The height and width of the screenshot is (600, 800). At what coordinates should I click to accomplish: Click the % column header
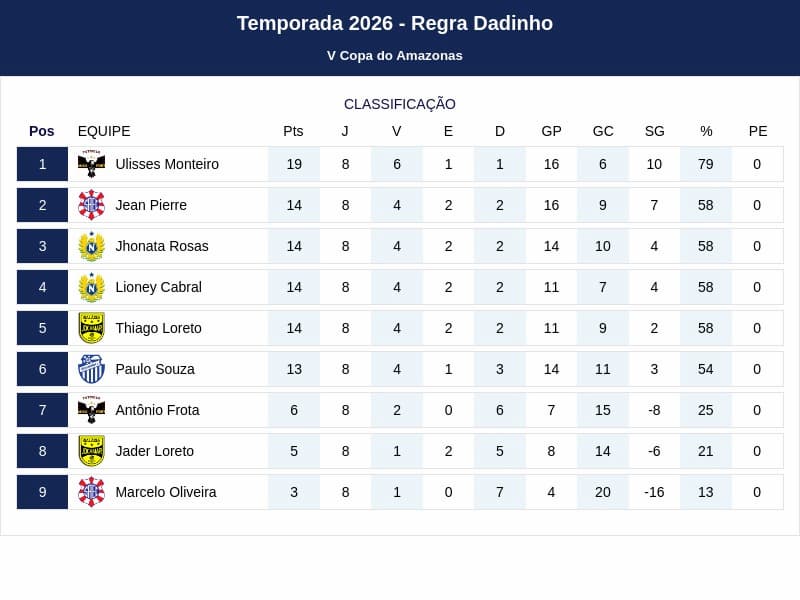coord(706,131)
